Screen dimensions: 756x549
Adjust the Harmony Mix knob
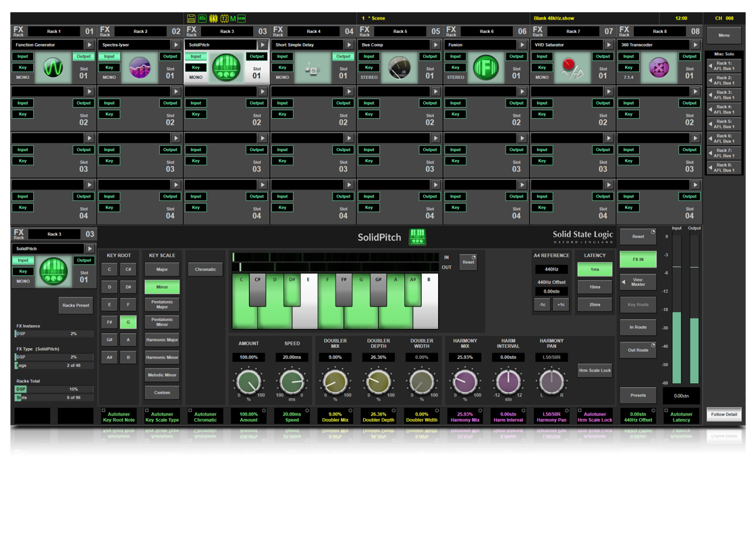coord(465,382)
